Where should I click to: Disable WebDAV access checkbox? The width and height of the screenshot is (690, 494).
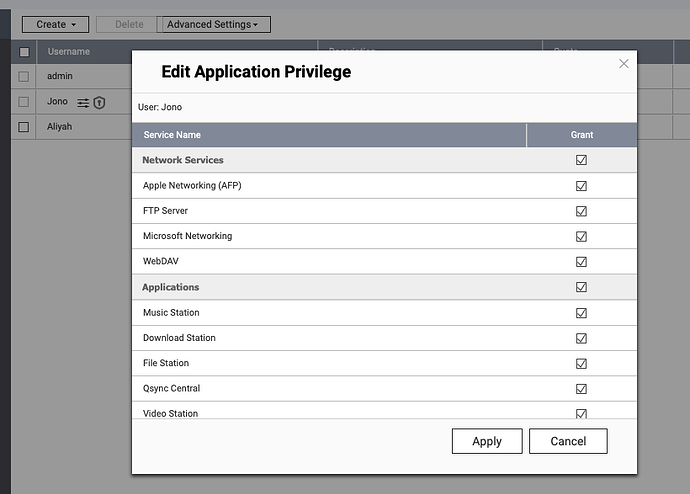[581, 262]
